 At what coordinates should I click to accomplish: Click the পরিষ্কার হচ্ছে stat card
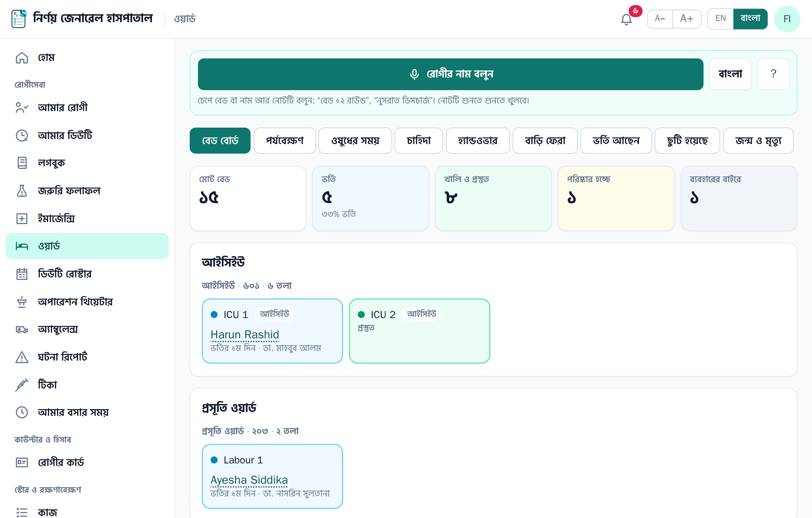pyautogui.click(x=616, y=198)
